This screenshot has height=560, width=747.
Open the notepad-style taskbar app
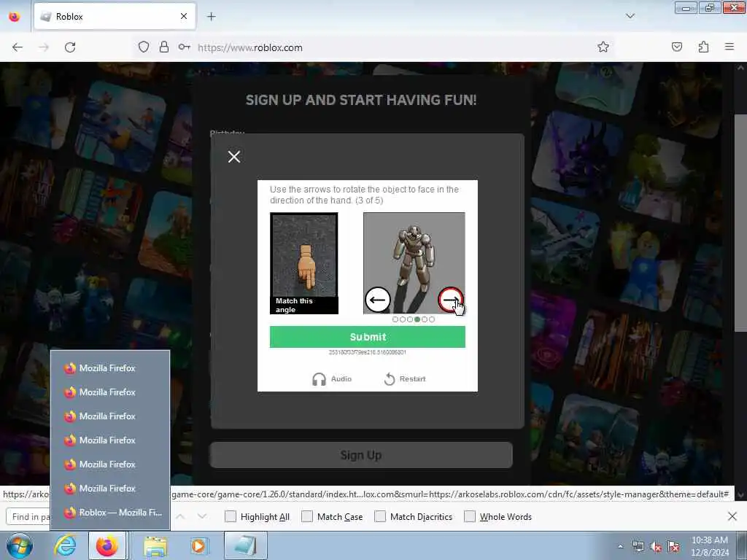tap(245, 545)
